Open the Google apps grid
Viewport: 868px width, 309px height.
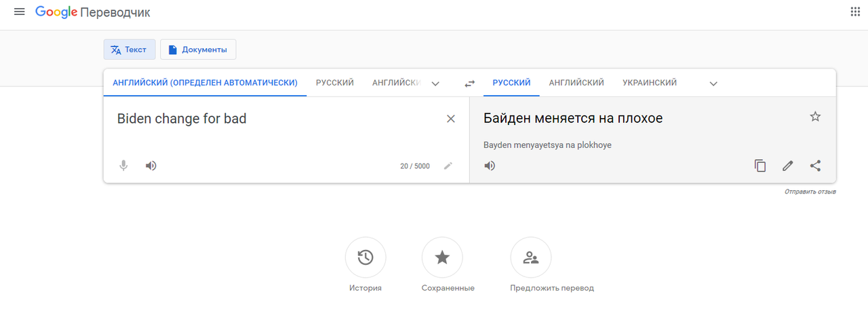(x=855, y=12)
